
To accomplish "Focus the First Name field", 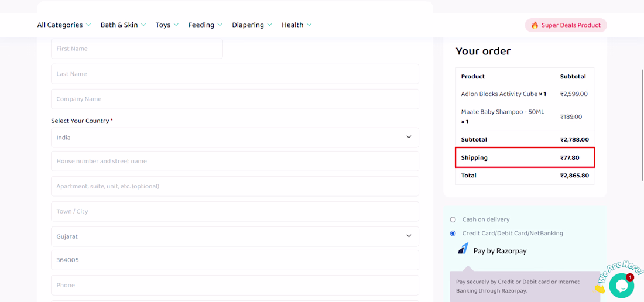I will point(137,49).
